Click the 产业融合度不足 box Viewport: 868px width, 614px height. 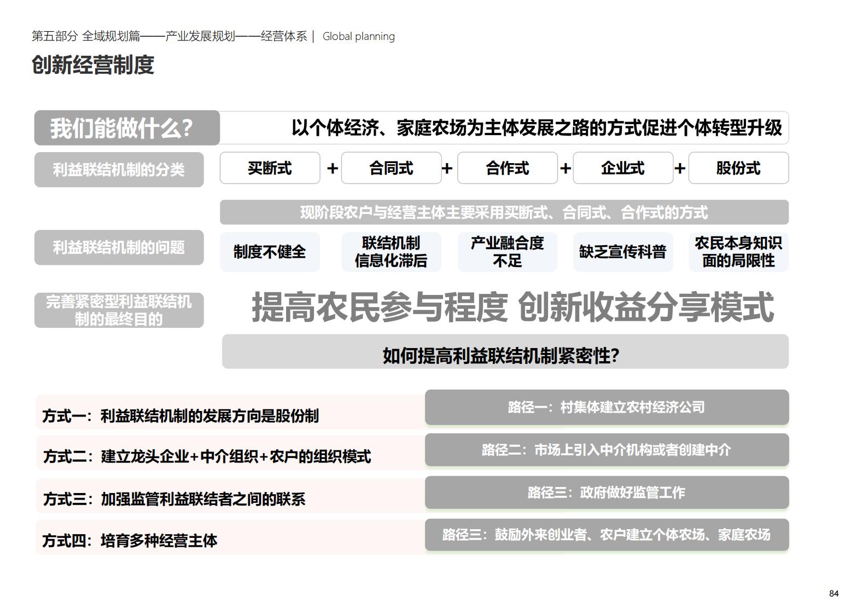(507, 252)
